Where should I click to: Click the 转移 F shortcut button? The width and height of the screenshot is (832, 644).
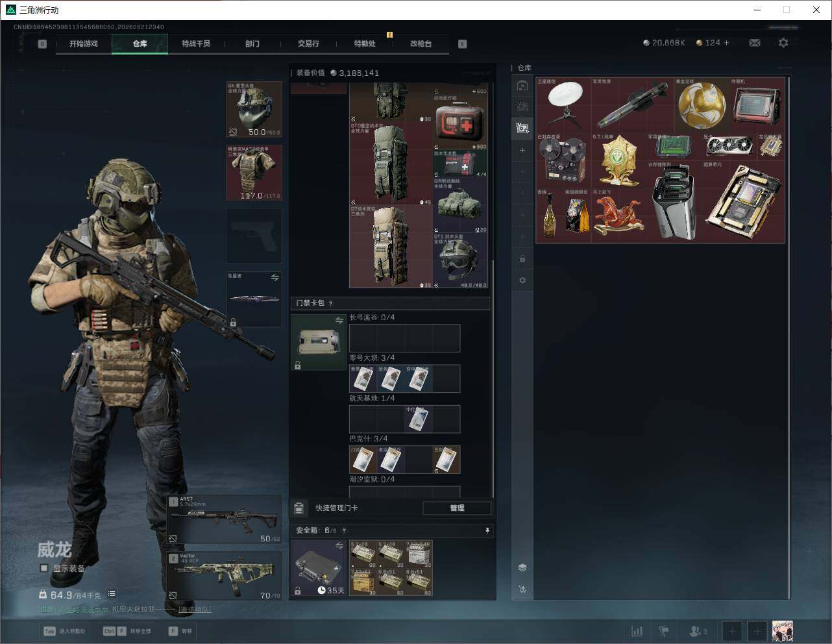coord(180,631)
